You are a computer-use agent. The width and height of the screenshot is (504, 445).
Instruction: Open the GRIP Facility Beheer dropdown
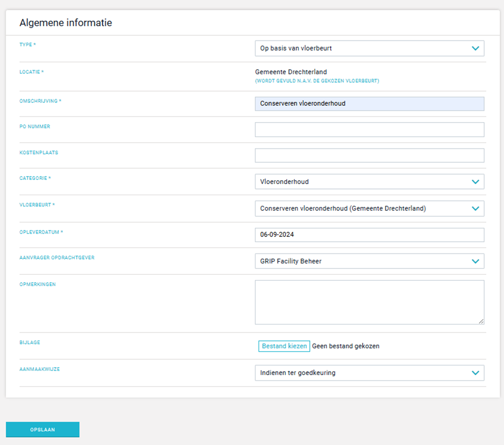click(x=369, y=261)
